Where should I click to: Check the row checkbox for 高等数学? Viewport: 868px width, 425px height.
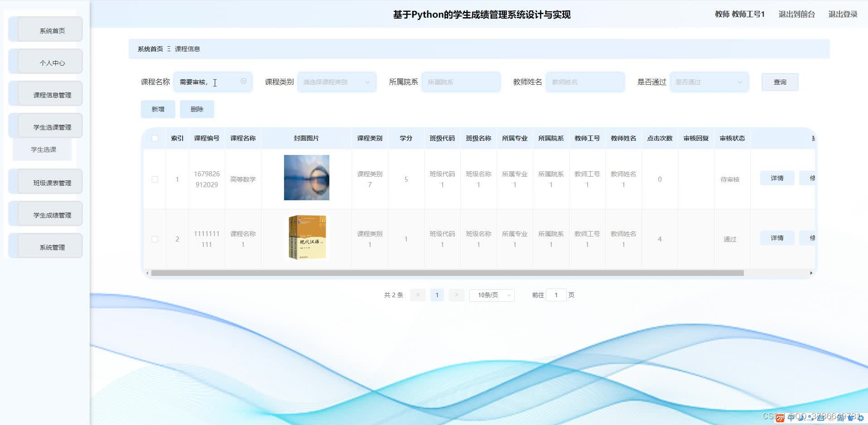[155, 179]
